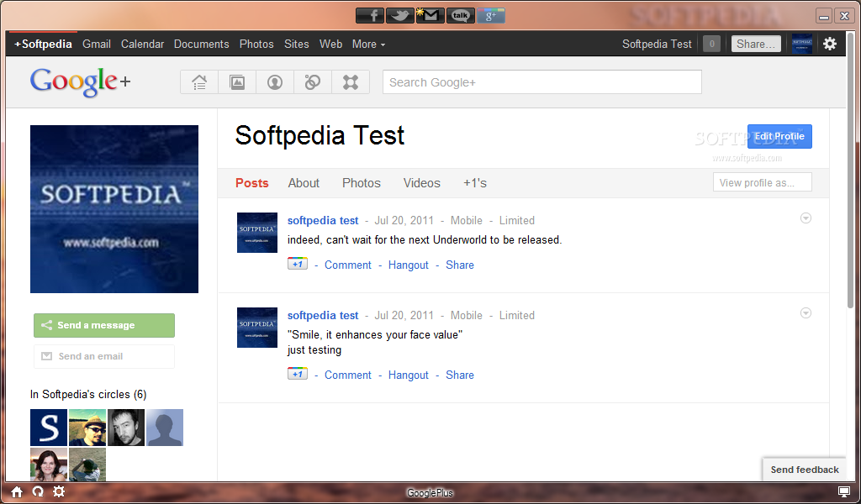Click the +Softpedia top bar item
Image resolution: width=861 pixels, height=504 pixels.
[43, 44]
